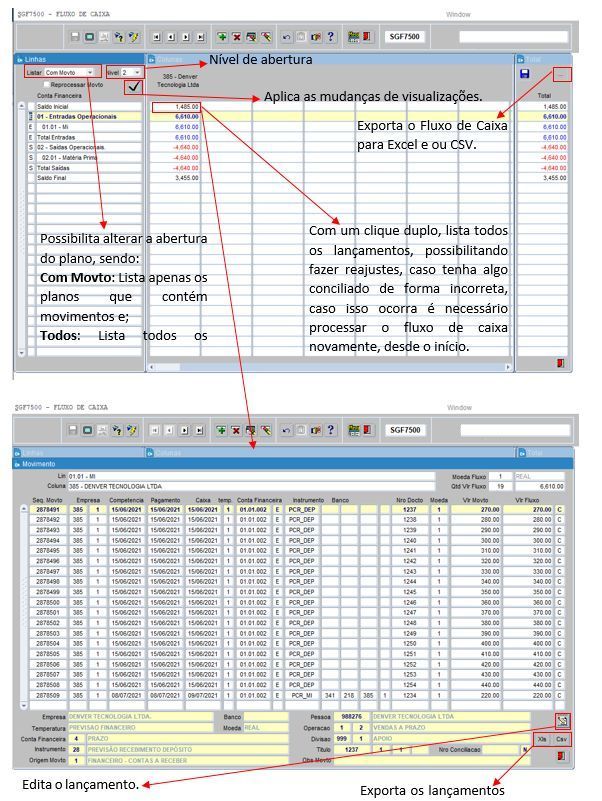Viewport: 602px width, 801px height.
Task: Click the export button with three dots
Action: [x=563, y=74]
